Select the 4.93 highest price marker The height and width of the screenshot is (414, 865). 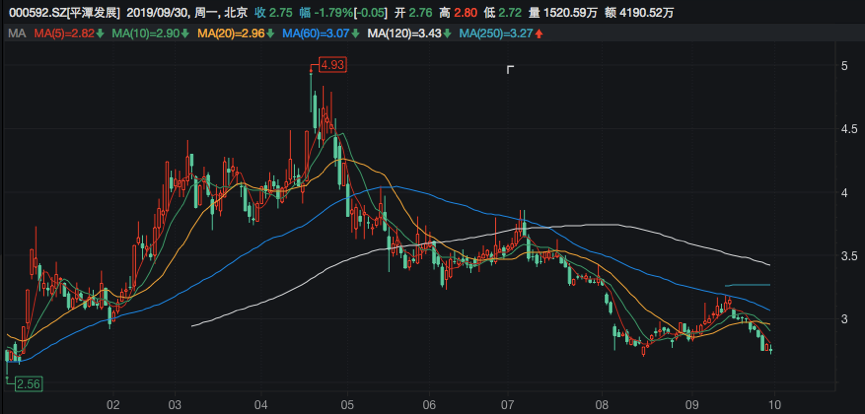point(332,66)
